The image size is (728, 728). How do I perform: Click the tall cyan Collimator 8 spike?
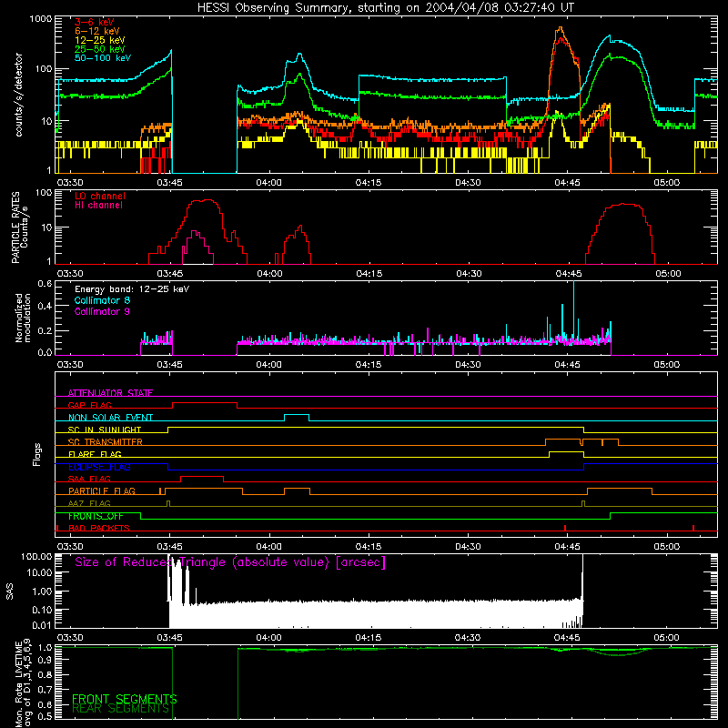point(574,311)
